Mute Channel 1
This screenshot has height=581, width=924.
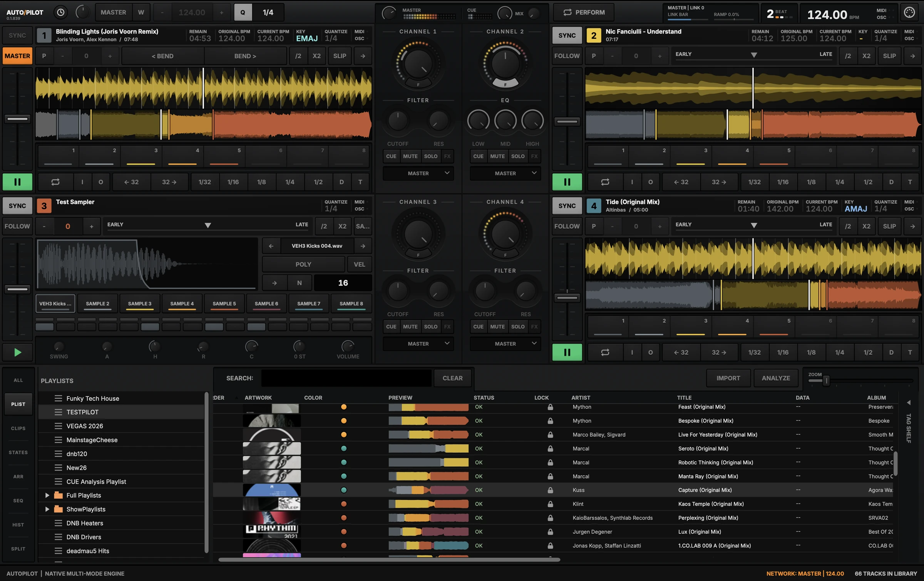[410, 156]
